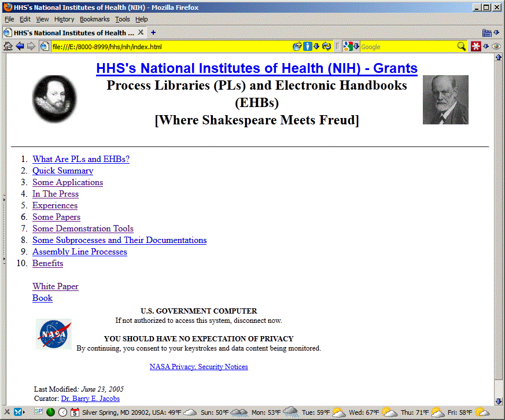Click Monday's rain shower forecast icon
The width and height of the screenshot is (505, 420).
(291, 412)
